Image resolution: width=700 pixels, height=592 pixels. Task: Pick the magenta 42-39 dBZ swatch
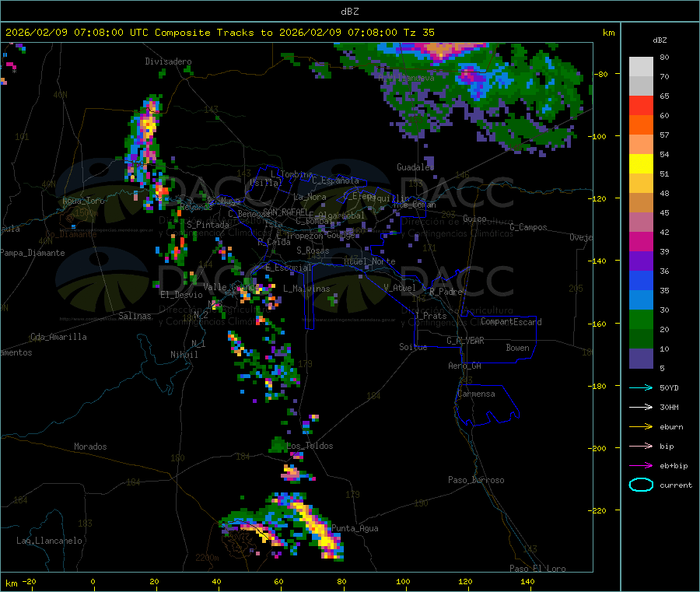coord(641,241)
